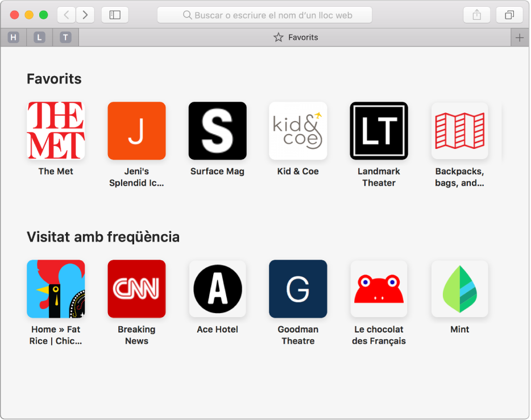Open the Kid & Coe favorite icon
531x420 pixels.
point(298,131)
